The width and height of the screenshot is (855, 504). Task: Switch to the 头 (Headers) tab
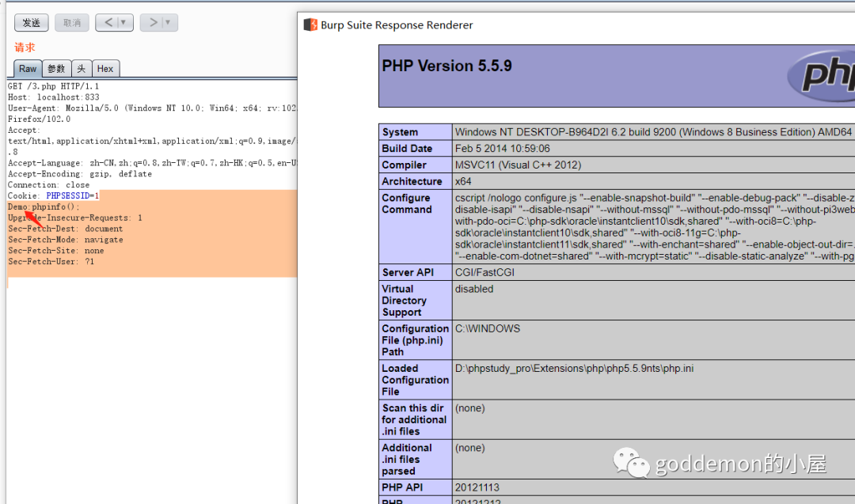(x=82, y=69)
